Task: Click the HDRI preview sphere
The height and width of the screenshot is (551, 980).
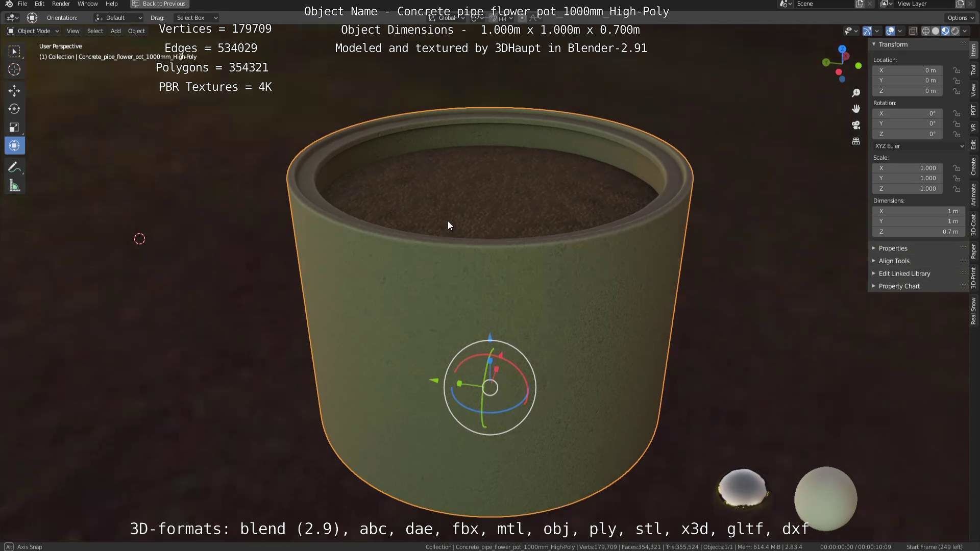Action: click(x=743, y=488)
